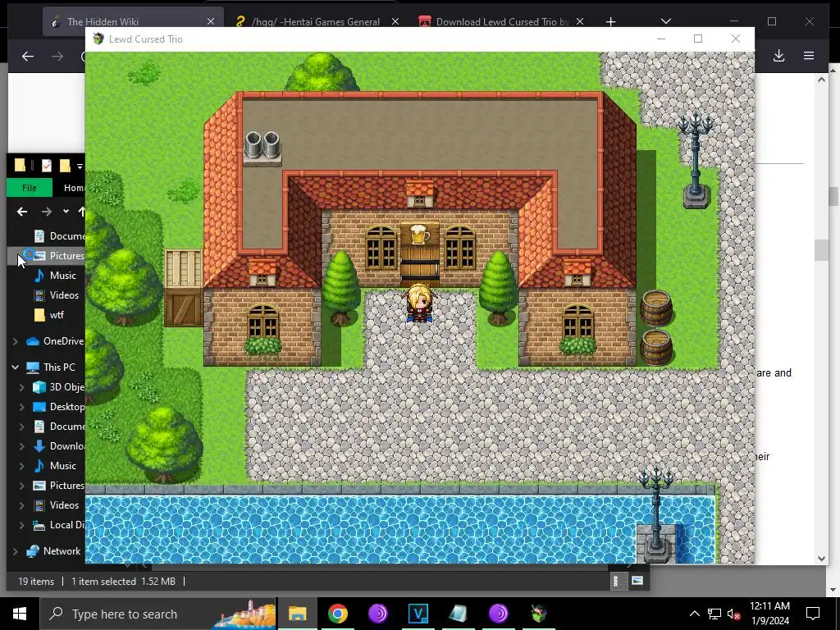Open the notepad-like taskbar icon
840x630 pixels.
point(458,614)
